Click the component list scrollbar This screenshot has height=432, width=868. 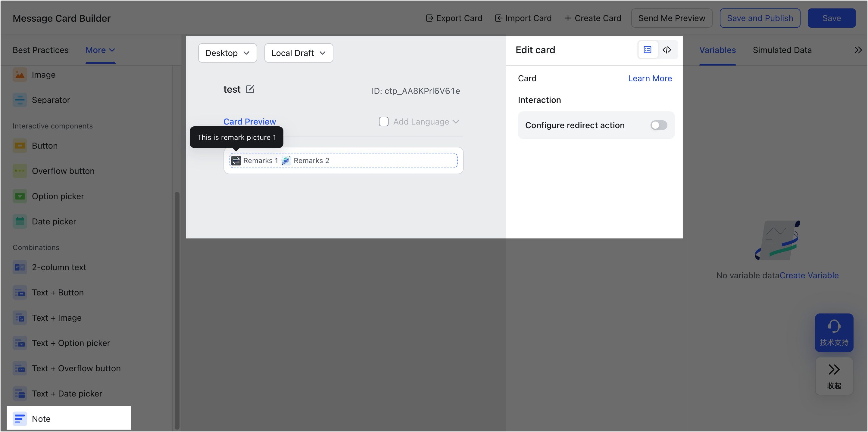176,310
